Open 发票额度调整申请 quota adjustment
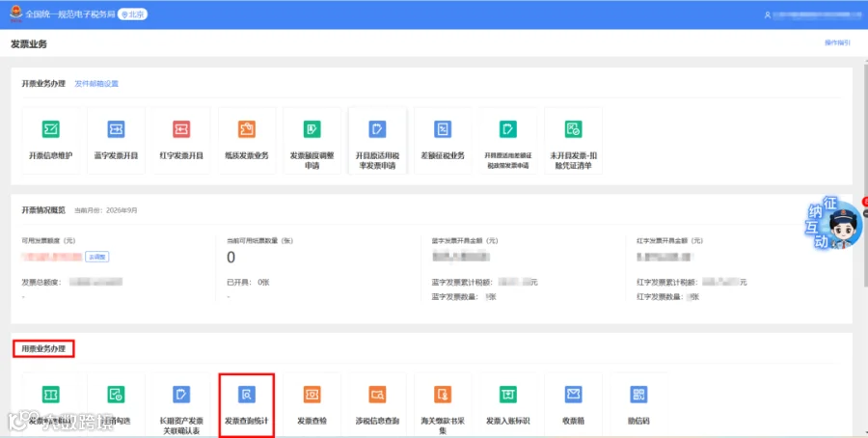This screenshot has width=868, height=438. point(312,141)
